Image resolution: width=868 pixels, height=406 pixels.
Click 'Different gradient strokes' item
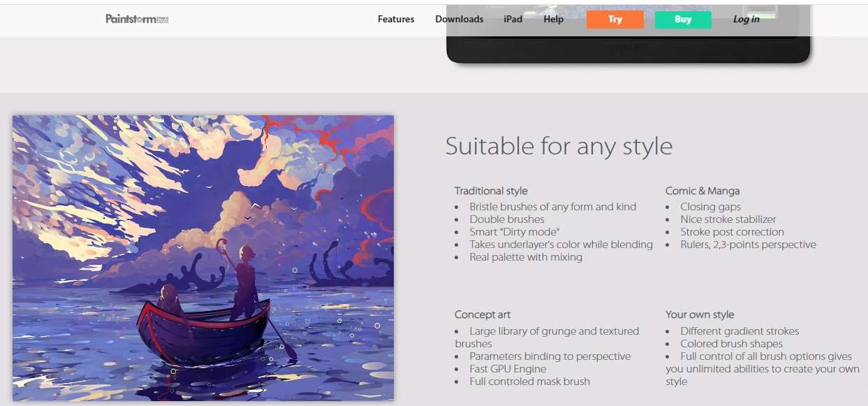740,331
